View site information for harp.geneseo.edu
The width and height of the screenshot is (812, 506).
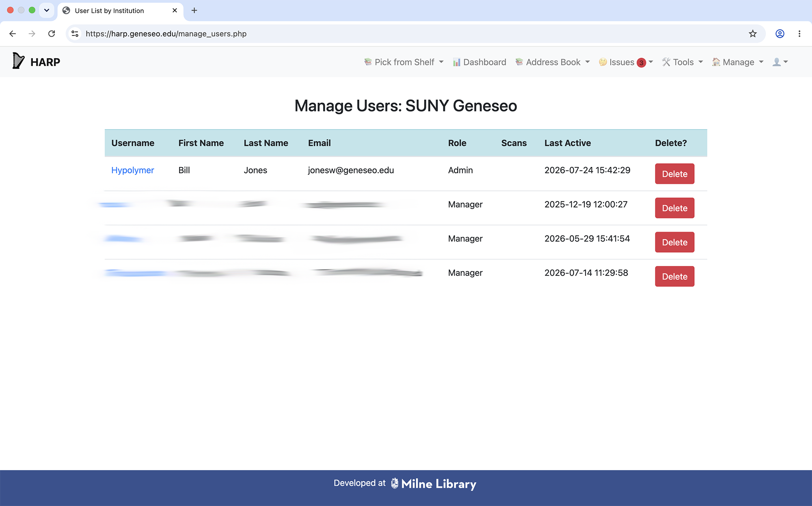click(75, 34)
